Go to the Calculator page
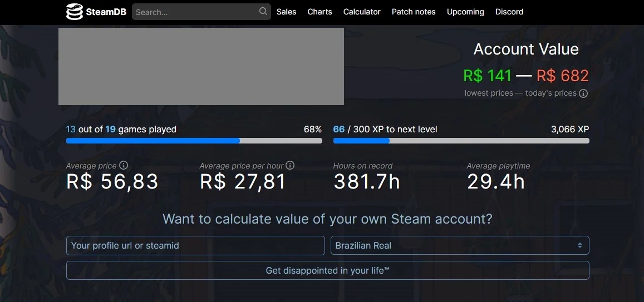Viewport: 644px width, 302px height. click(x=362, y=12)
